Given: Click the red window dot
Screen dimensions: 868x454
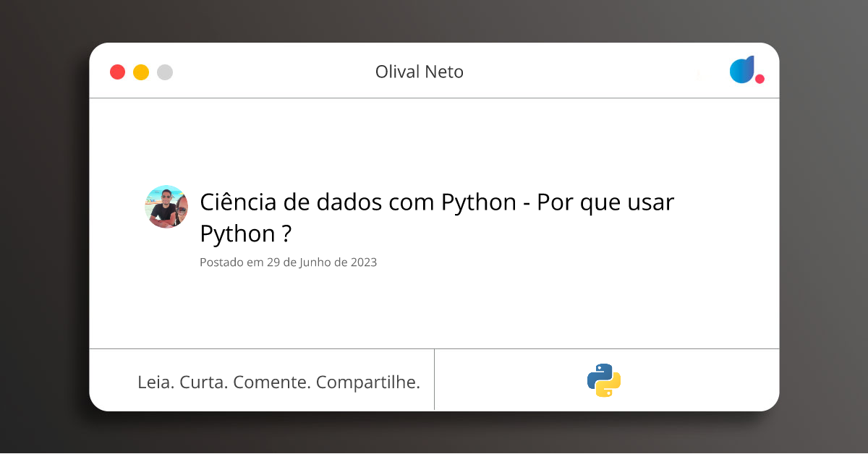Looking at the screenshot, I should coord(117,72).
